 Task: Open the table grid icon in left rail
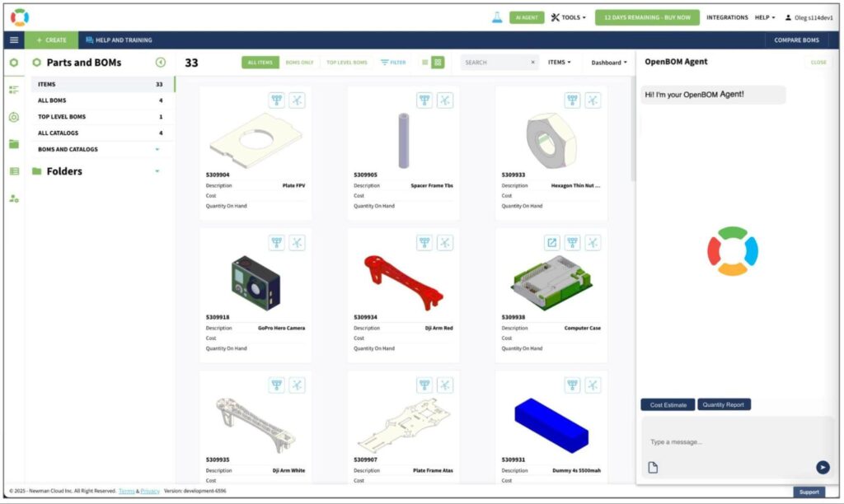(14, 171)
